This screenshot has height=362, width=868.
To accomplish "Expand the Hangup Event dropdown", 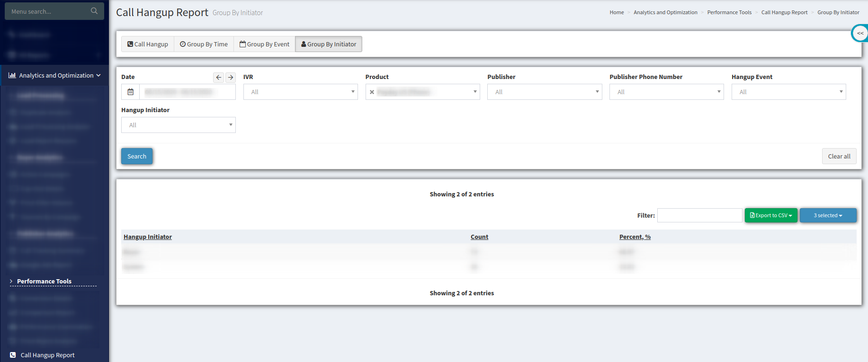I will (788, 92).
